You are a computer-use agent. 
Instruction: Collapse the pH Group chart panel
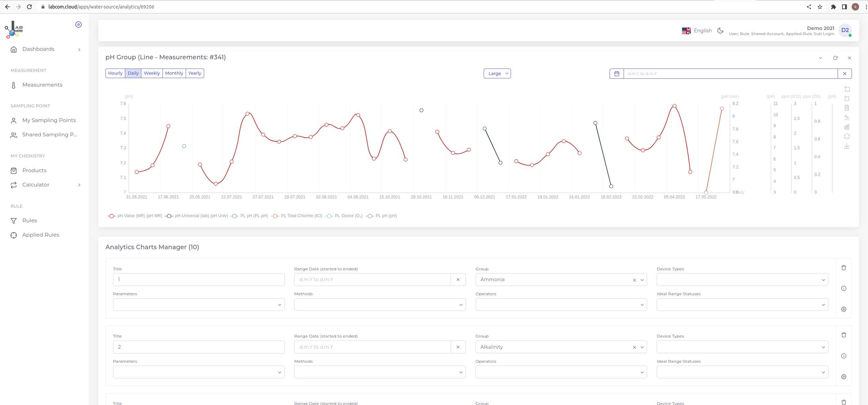[821, 58]
